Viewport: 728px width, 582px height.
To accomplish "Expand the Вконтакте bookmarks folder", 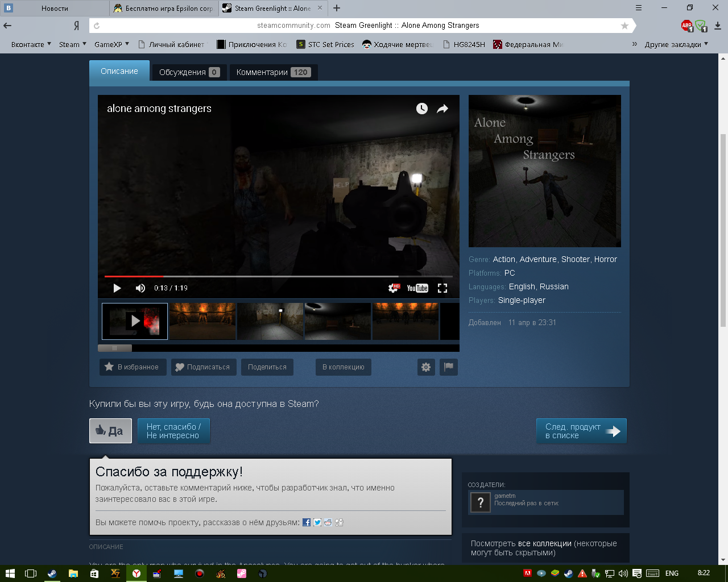I will point(31,44).
